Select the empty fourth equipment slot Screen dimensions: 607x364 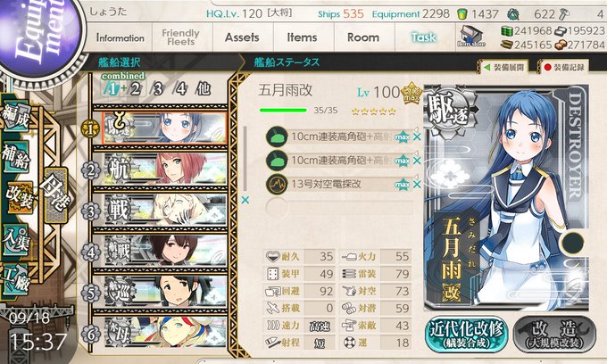coord(339,207)
